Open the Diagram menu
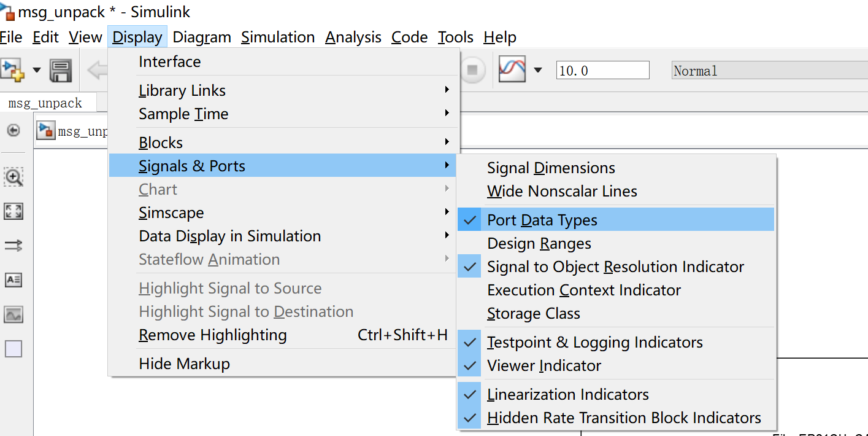Image resolution: width=868 pixels, height=436 pixels. click(x=202, y=37)
